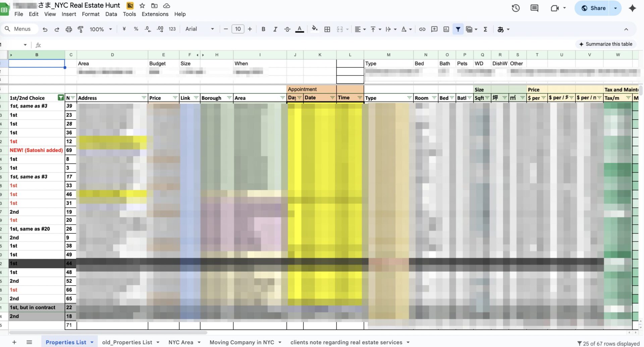
Task: Open active filter on 1st/2nd Choice column
Action: 61,98
